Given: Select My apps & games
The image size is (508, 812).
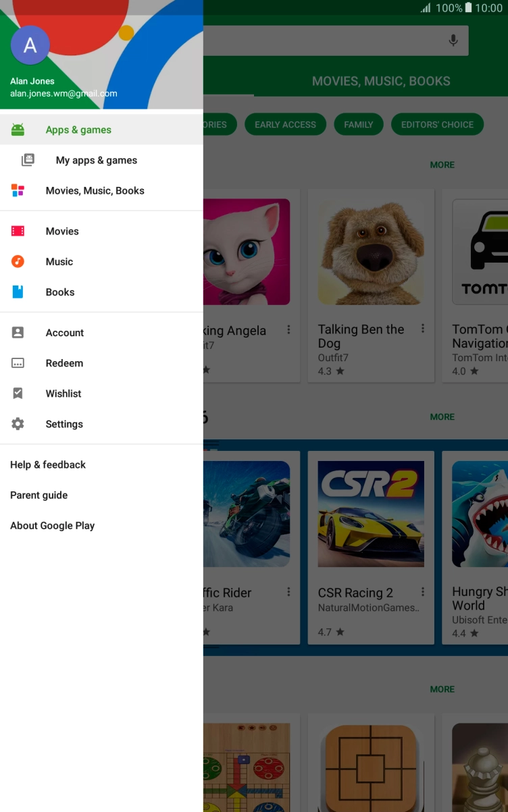Looking at the screenshot, I should point(97,160).
